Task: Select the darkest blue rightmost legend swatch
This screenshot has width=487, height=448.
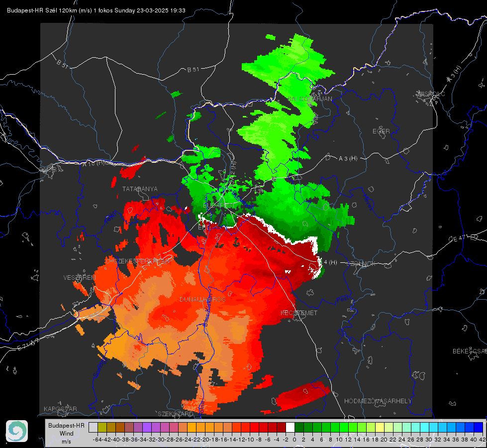Action: point(479,428)
